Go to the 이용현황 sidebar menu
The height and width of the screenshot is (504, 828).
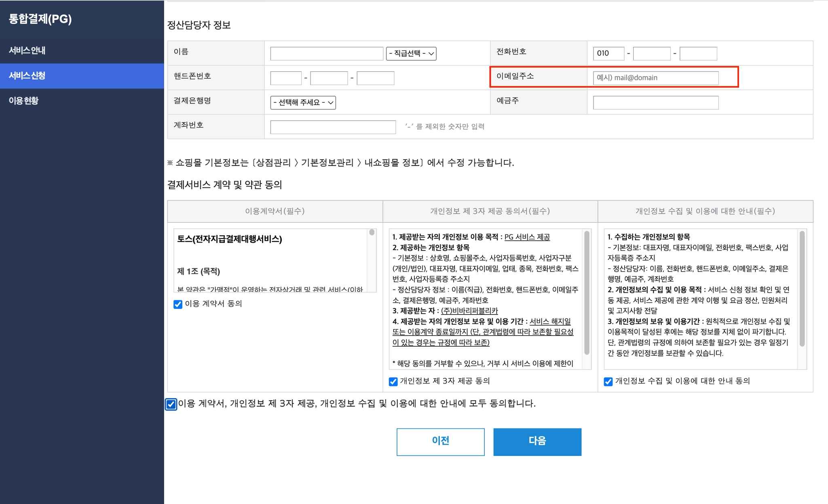click(23, 101)
